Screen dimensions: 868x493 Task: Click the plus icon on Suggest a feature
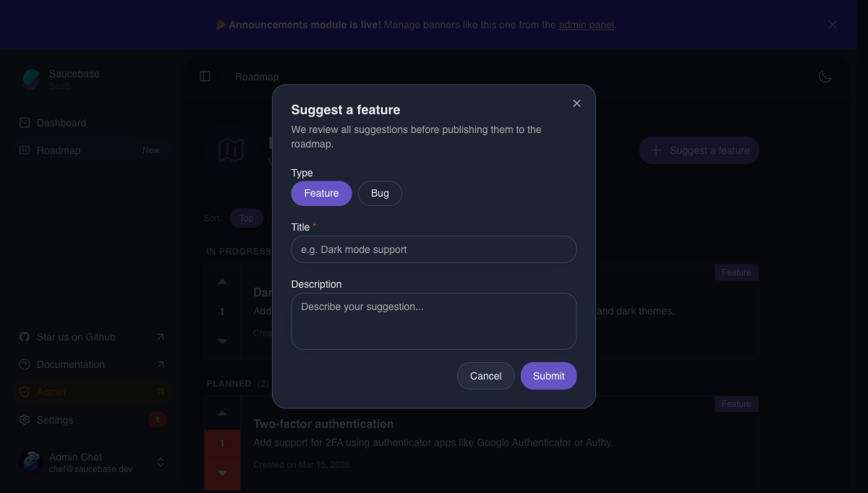(656, 150)
